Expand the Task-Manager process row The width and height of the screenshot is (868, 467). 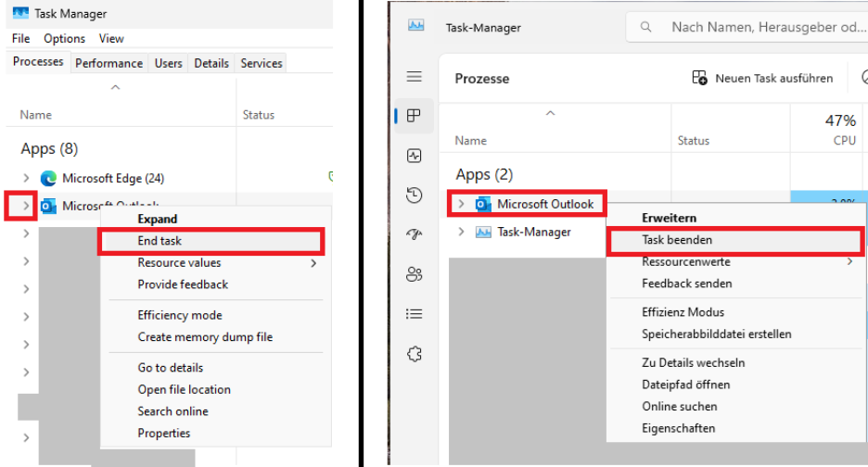click(461, 232)
